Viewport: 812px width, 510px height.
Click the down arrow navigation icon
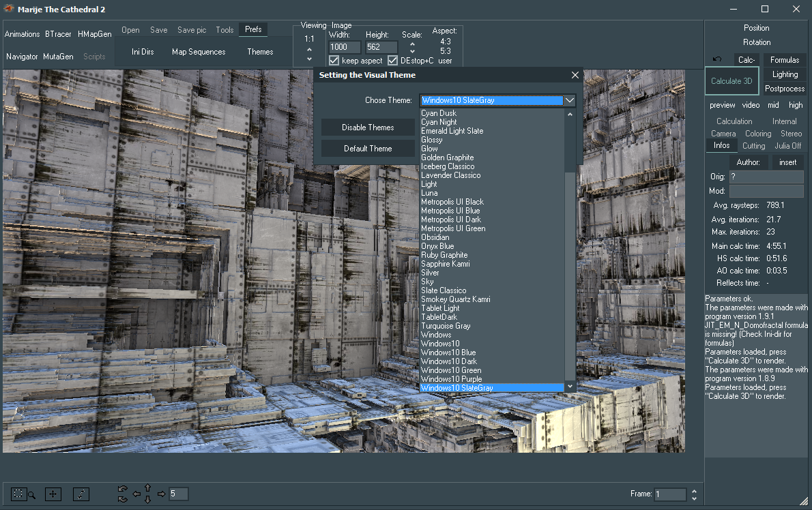[148, 500]
